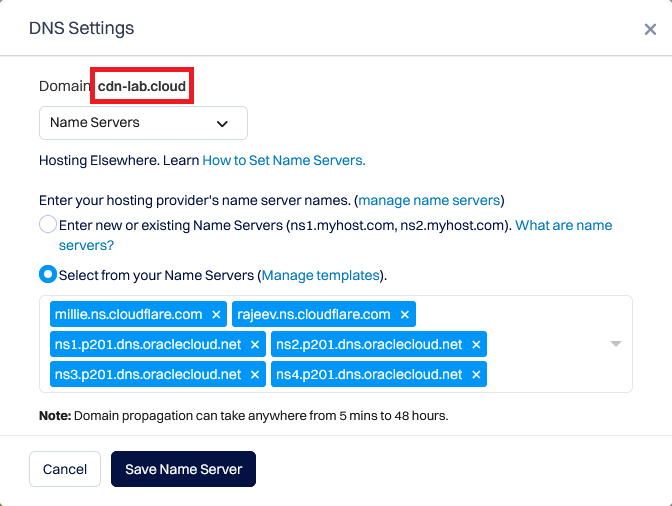The width and height of the screenshot is (672, 506).
Task: Remove millie.ns.cloudflare.com name server tag
Action: pos(216,314)
